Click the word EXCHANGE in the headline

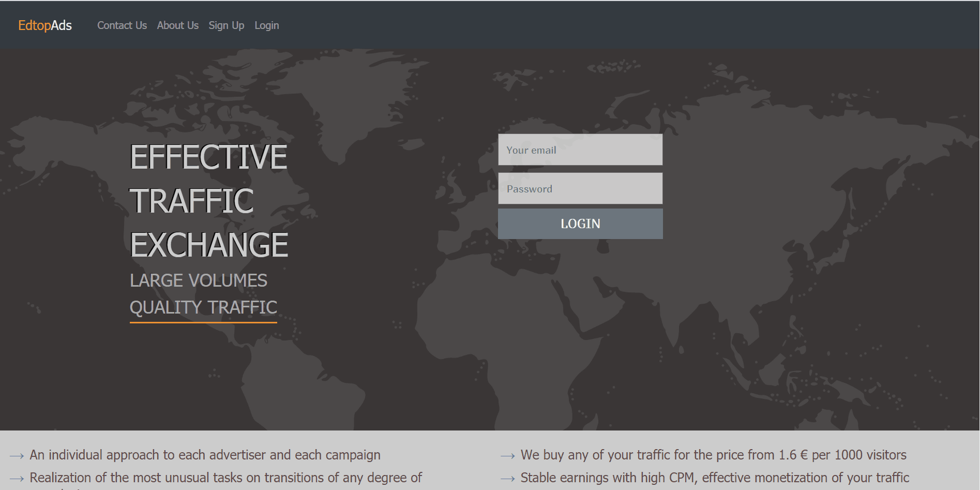tap(209, 245)
